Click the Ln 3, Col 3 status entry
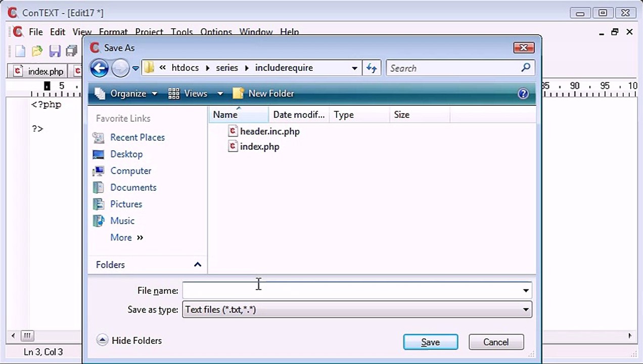This screenshot has width=643, height=364. [43, 352]
